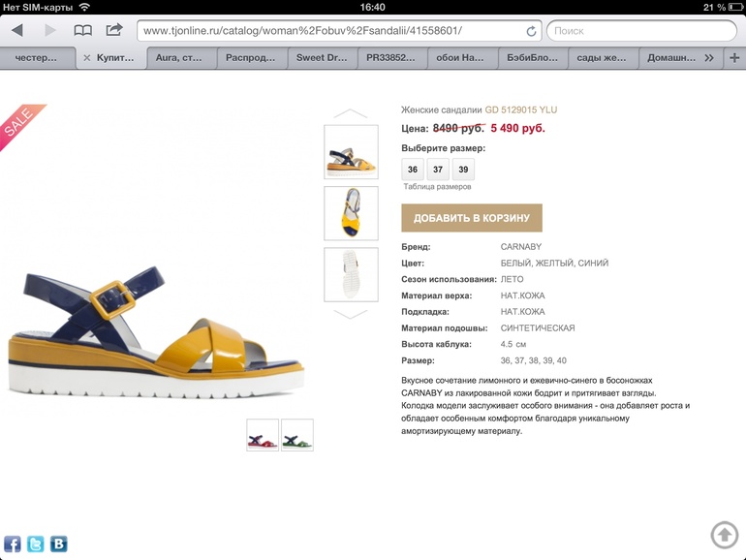Select shoe size 37
Screen dimensions: 746x560
click(438, 170)
